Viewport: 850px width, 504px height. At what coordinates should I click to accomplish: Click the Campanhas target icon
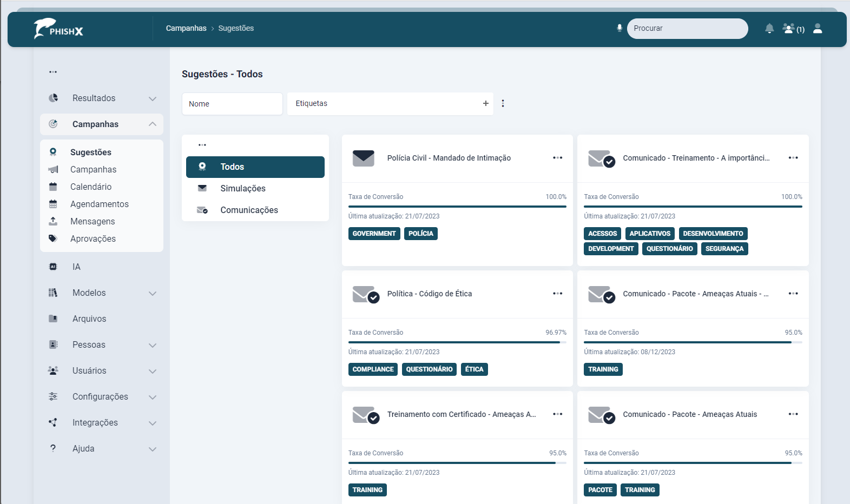point(53,124)
